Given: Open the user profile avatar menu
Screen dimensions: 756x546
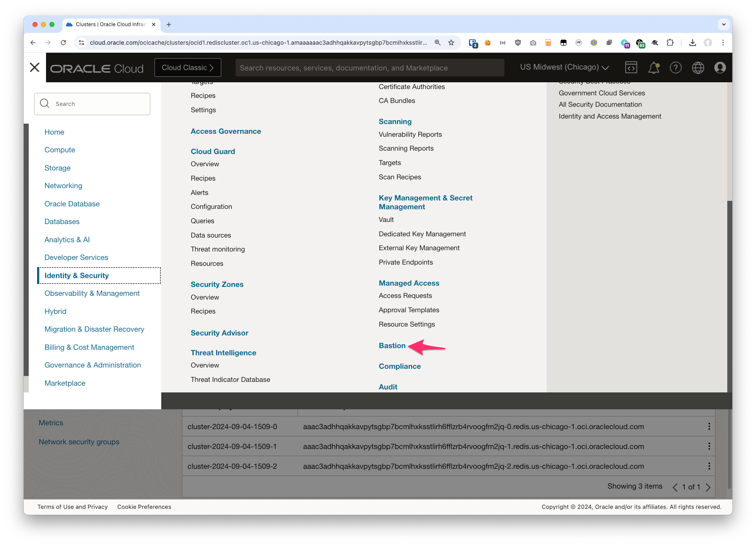Looking at the screenshot, I should point(720,68).
